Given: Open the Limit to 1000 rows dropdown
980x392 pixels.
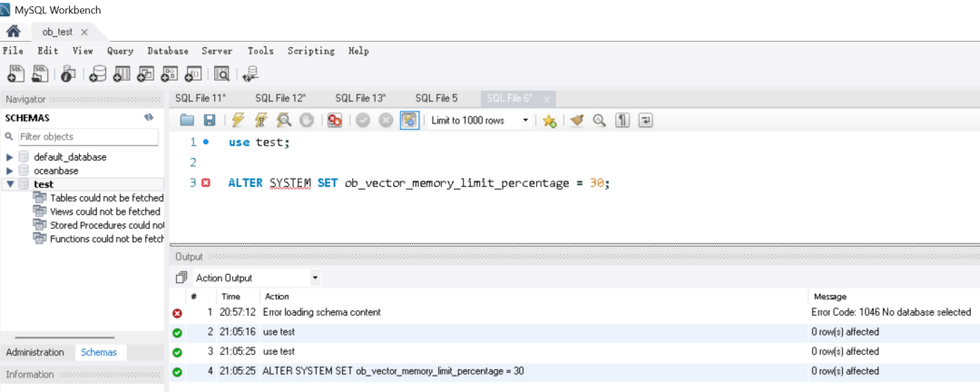Looking at the screenshot, I should click(525, 121).
